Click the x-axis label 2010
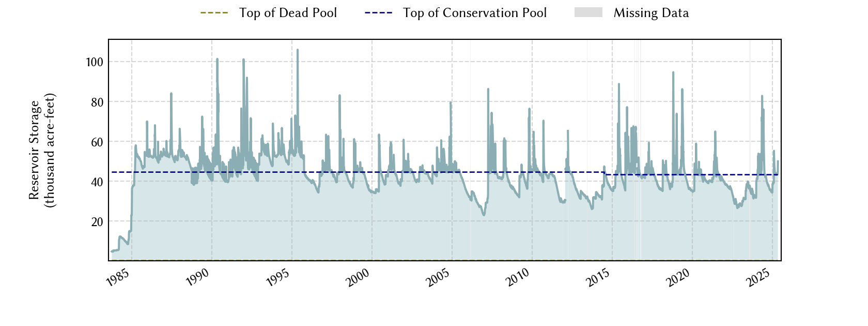This screenshot has height=326, width=868. pyautogui.click(x=518, y=278)
